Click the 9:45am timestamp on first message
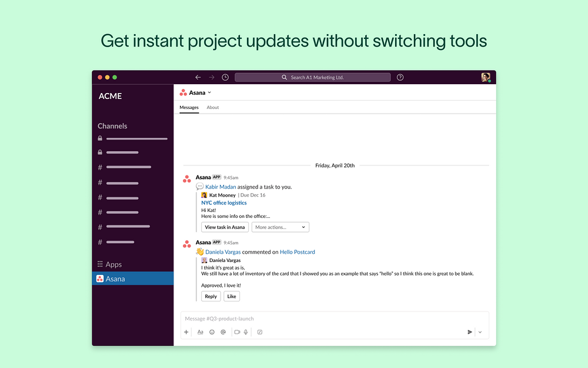The width and height of the screenshot is (588, 368). click(231, 178)
